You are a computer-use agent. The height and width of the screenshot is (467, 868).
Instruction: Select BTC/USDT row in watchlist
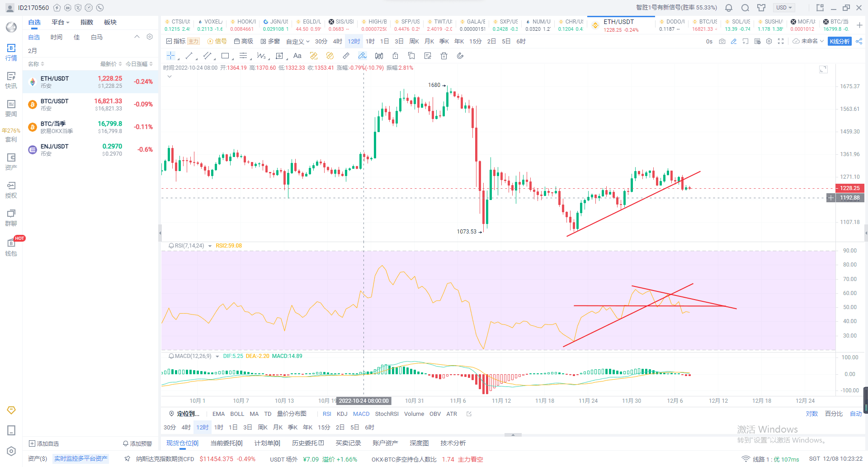point(90,105)
